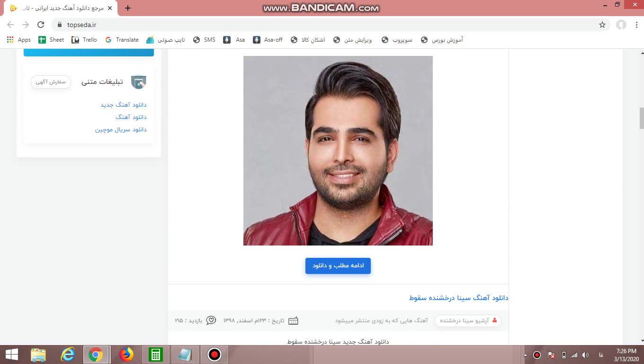Click the browser reload page icon
The image size is (644, 364).
pos(41,25)
